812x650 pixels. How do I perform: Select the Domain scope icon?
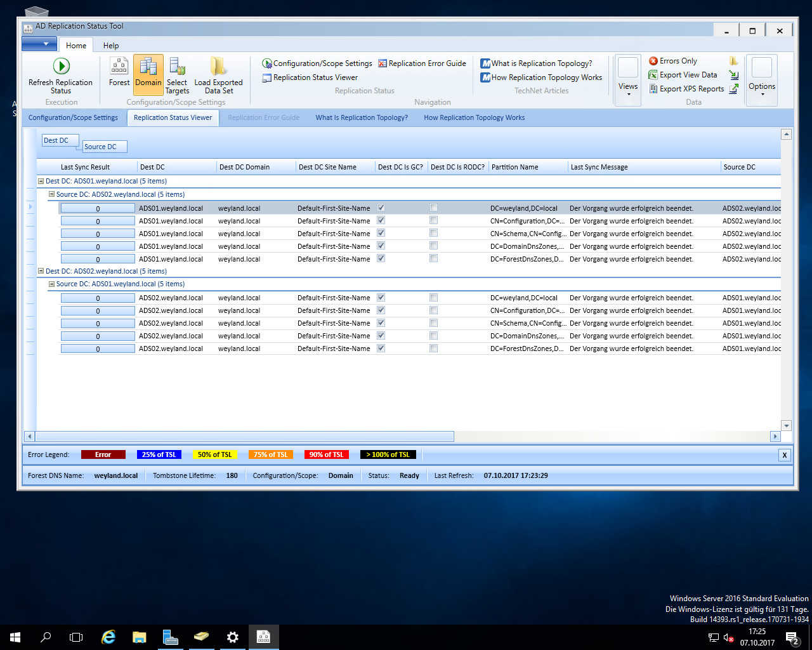click(148, 67)
